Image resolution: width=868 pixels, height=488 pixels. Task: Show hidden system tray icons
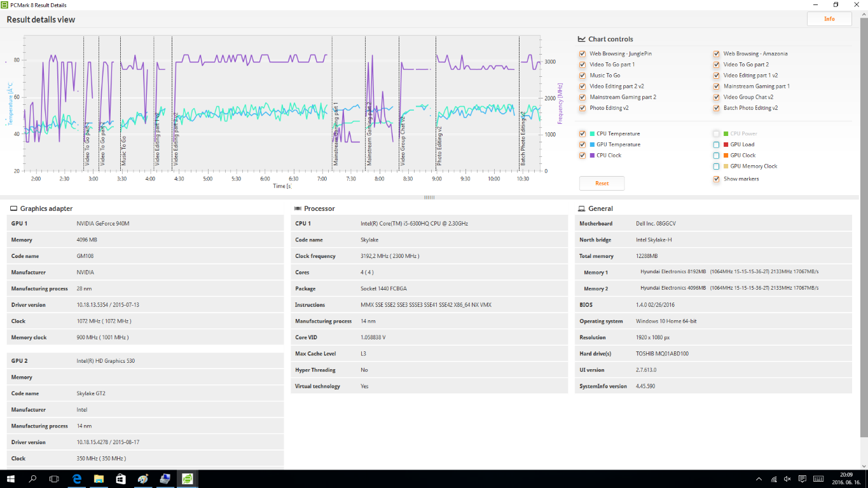coord(759,479)
